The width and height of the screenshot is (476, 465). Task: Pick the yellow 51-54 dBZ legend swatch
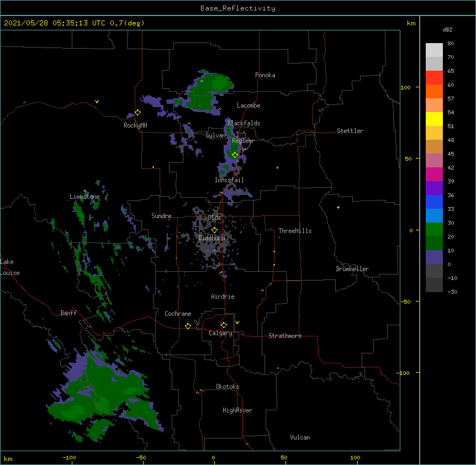coord(434,119)
